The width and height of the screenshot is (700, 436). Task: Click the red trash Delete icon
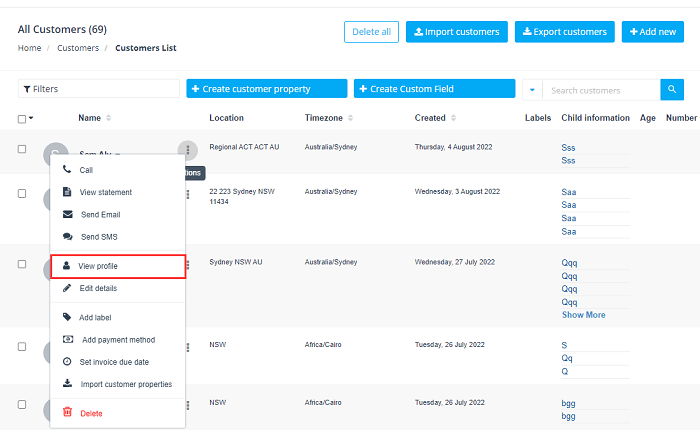coord(67,412)
